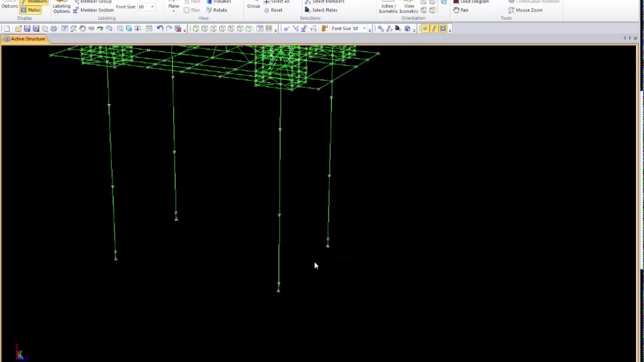Click the Select Plates icon
This screenshot has height=362, width=644.
pyautogui.click(x=320, y=10)
